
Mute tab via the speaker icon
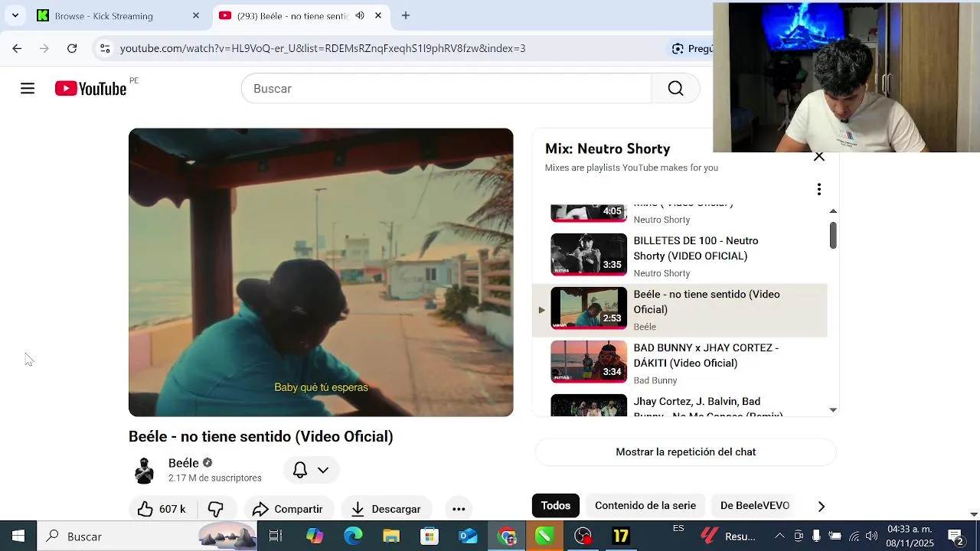(x=360, y=15)
